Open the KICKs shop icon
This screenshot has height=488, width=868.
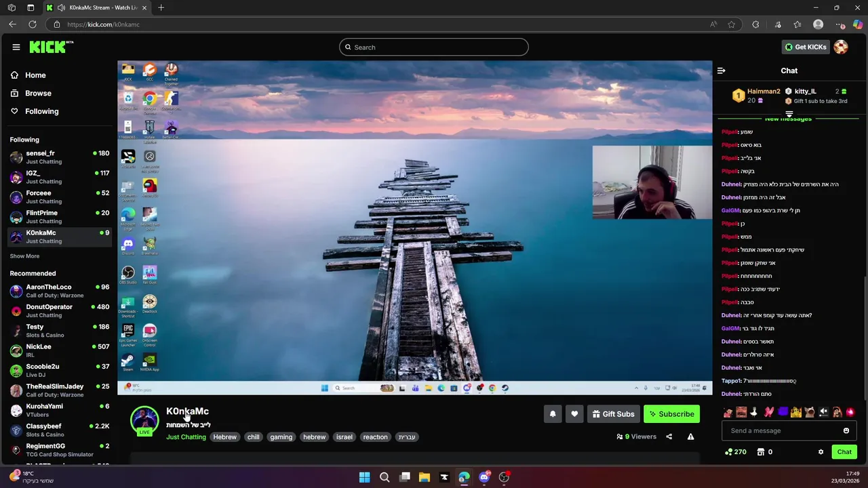(761, 452)
